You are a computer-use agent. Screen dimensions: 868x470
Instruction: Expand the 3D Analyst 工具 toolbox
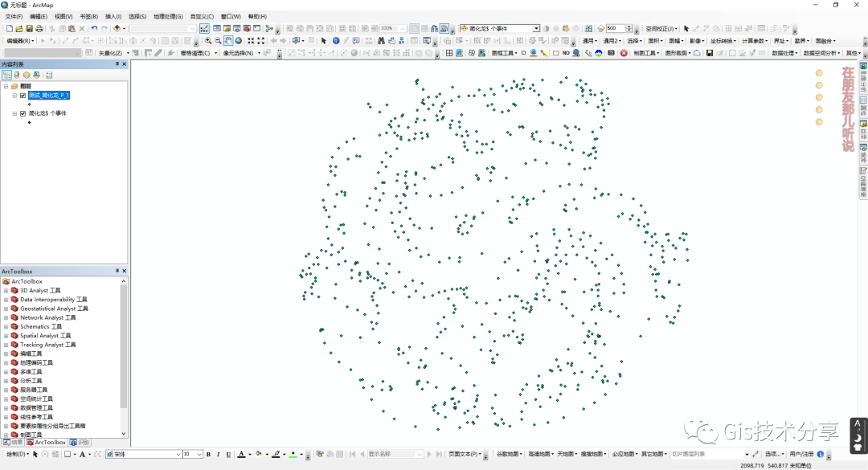click(x=6, y=290)
